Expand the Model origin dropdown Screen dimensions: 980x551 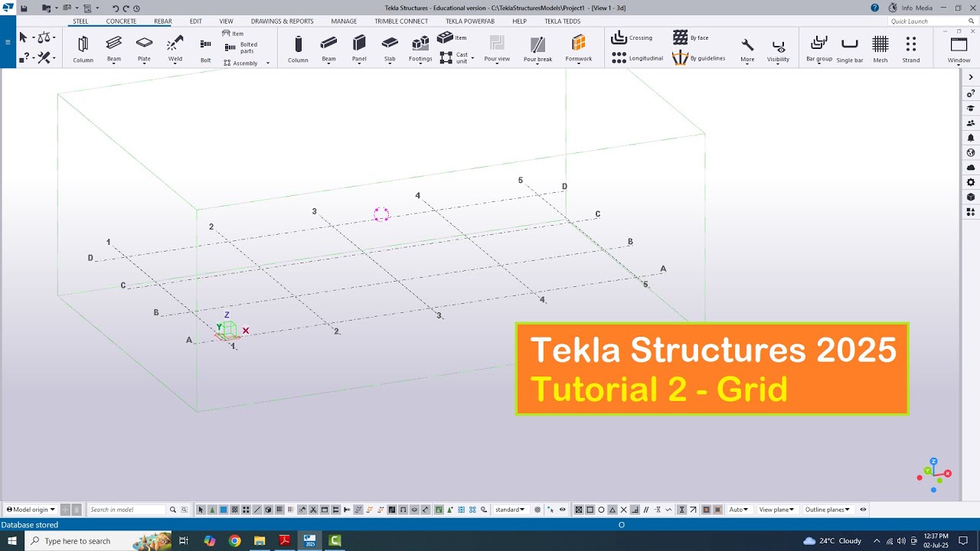(x=31, y=510)
